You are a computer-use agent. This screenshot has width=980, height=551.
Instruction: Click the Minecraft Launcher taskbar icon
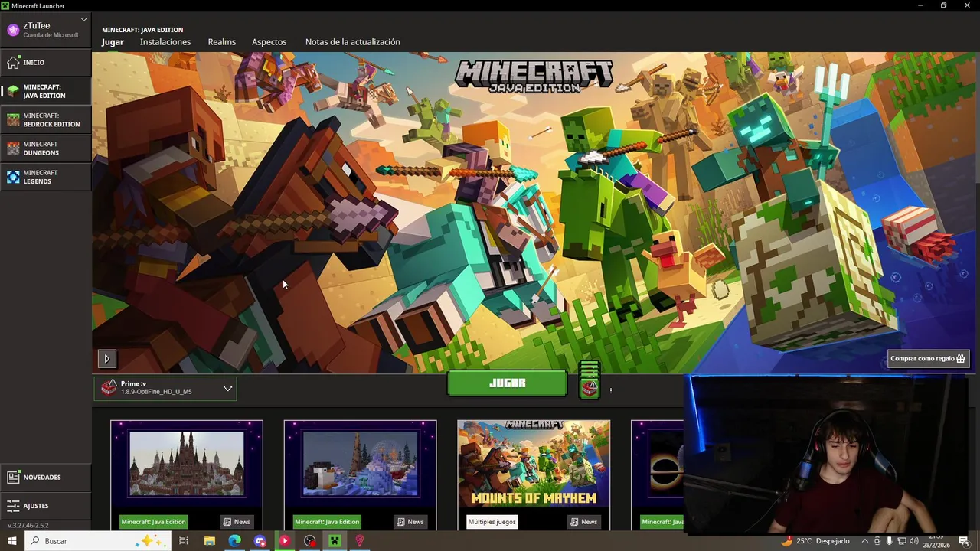coord(335,541)
